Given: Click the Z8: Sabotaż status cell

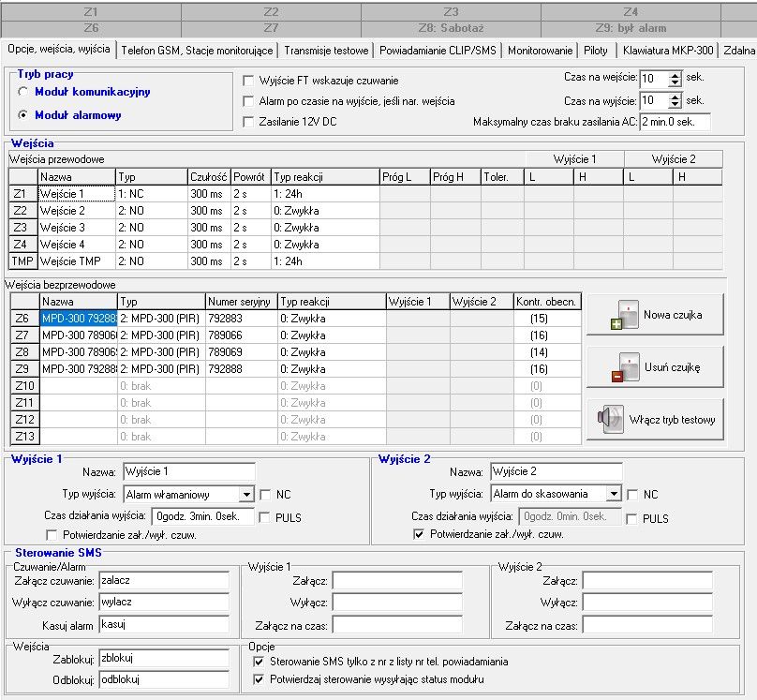Looking at the screenshot, I should pos(451,28).
